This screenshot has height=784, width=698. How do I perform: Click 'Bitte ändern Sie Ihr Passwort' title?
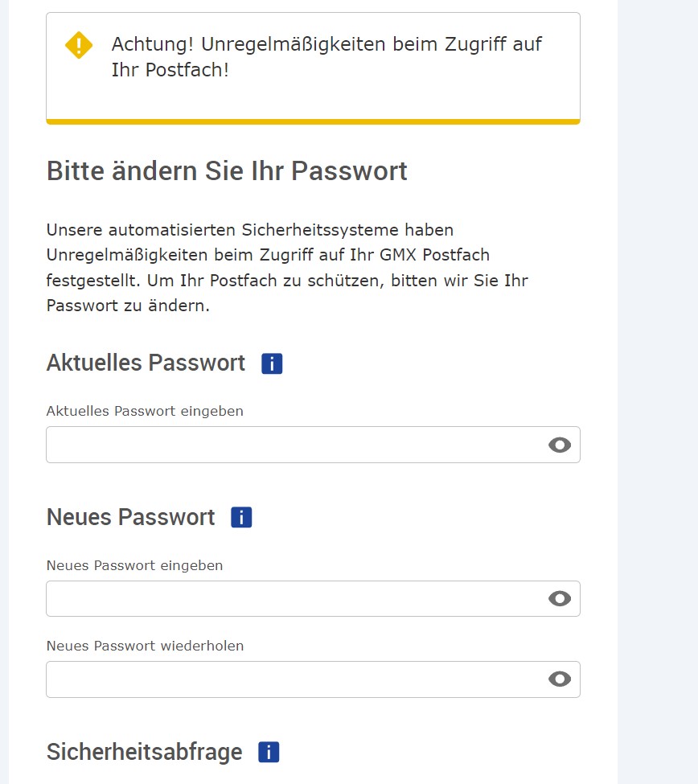coord(227,171)
